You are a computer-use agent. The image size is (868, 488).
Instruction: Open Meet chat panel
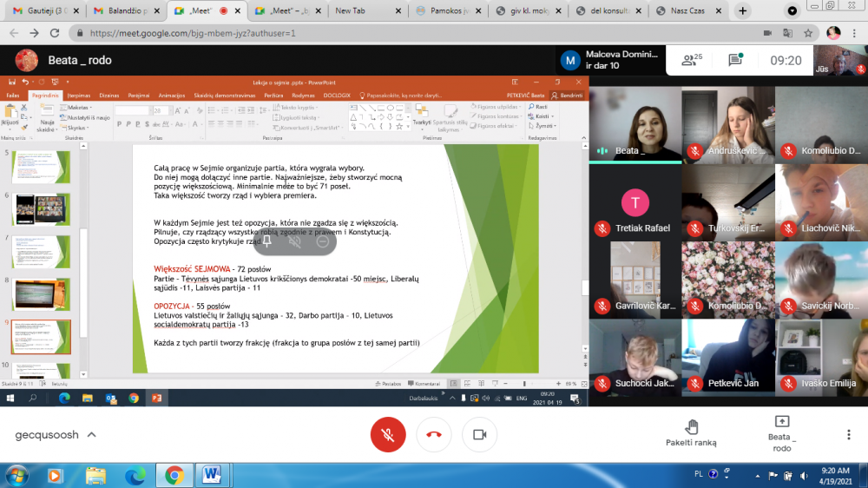pos(736,60)
